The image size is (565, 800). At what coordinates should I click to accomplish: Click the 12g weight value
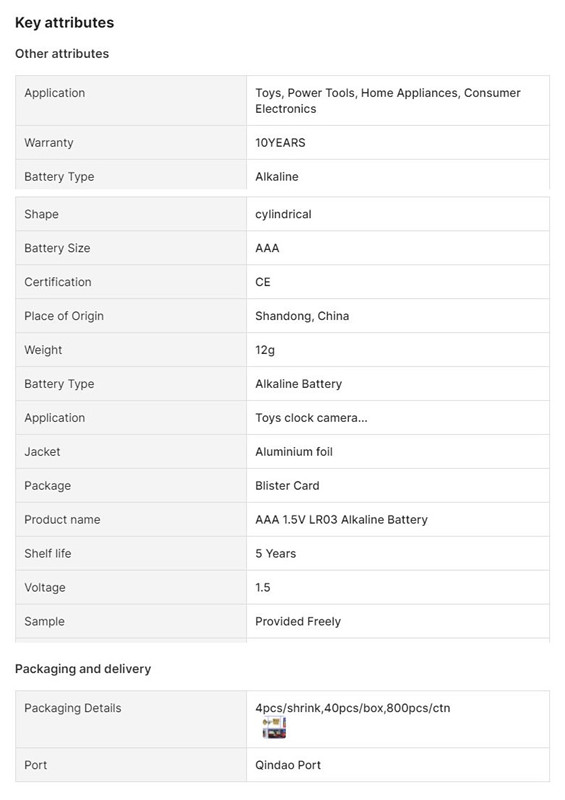click(x=265, y=350)
